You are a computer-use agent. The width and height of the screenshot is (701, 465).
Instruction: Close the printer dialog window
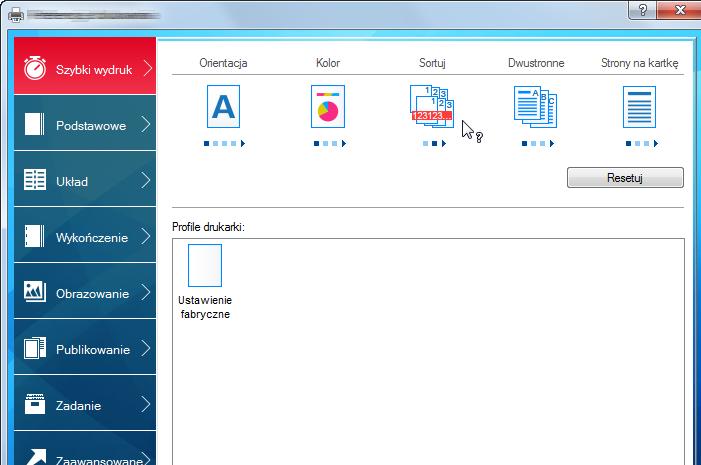tap(680, 9)
